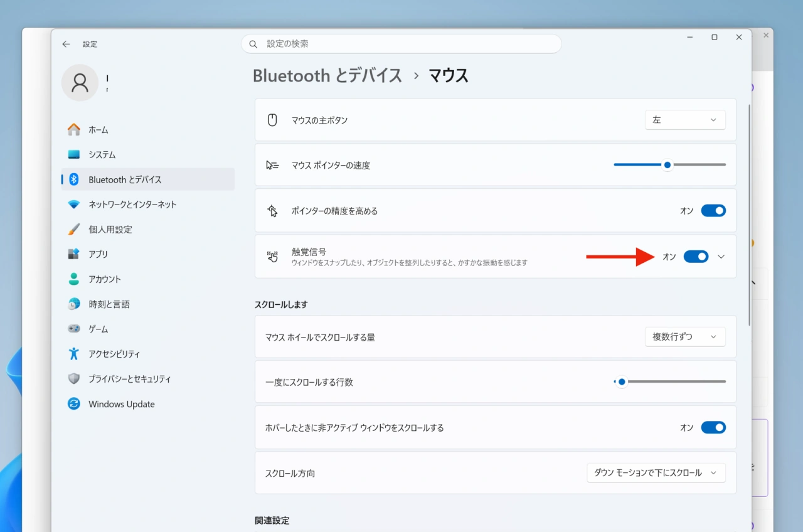Viewport: 803px width, 532px height.
Task: Click the 一度にスクロールする行数 label
Action: pyautogui.click(x=309, y=382)
